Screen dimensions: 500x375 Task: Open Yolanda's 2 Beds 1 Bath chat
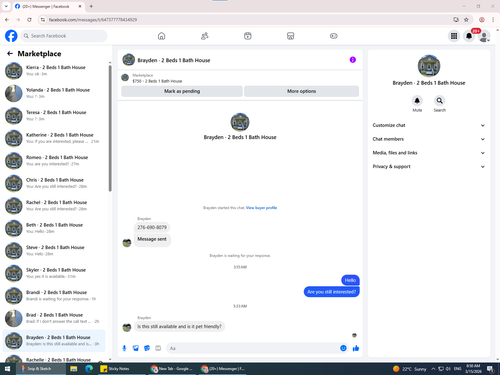click(55, 93)
